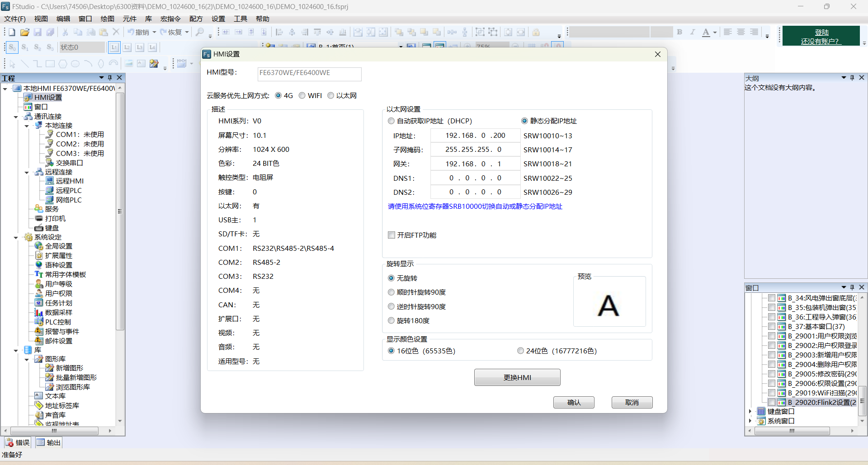Select 自动获取IP地址 (DHCP) option

point(391,121)
